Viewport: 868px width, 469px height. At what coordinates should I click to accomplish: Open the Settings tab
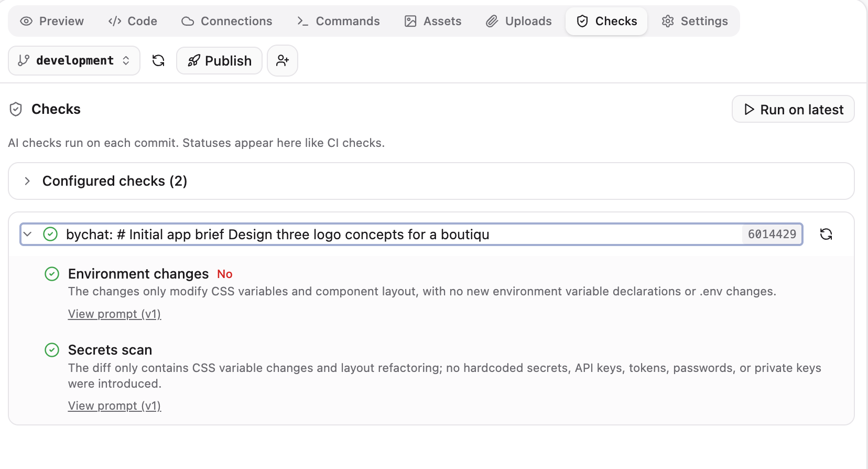click(695, 21)
